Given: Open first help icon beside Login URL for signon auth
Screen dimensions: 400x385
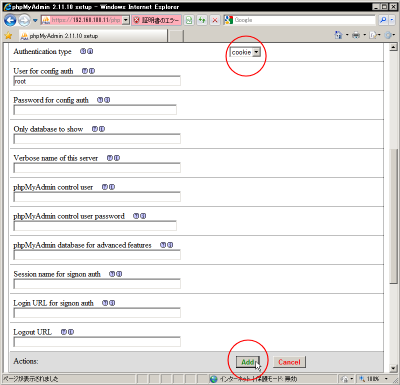Looking at the screenshot, I should (x=105, y=303).
